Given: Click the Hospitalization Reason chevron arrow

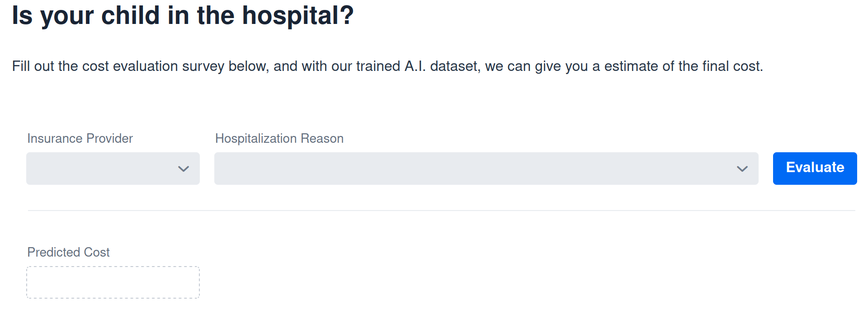Looking at the screenshot, I should 742,169.
